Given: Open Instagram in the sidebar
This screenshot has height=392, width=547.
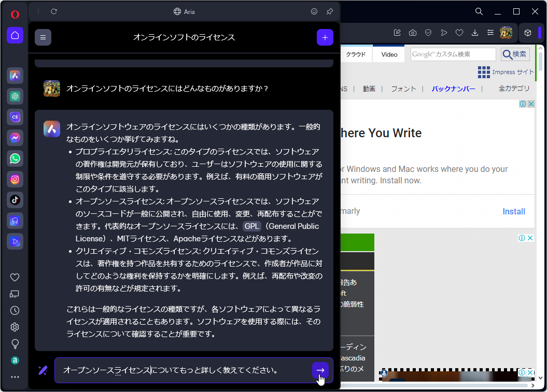Looking at the screenshot, I should [15, 179].
